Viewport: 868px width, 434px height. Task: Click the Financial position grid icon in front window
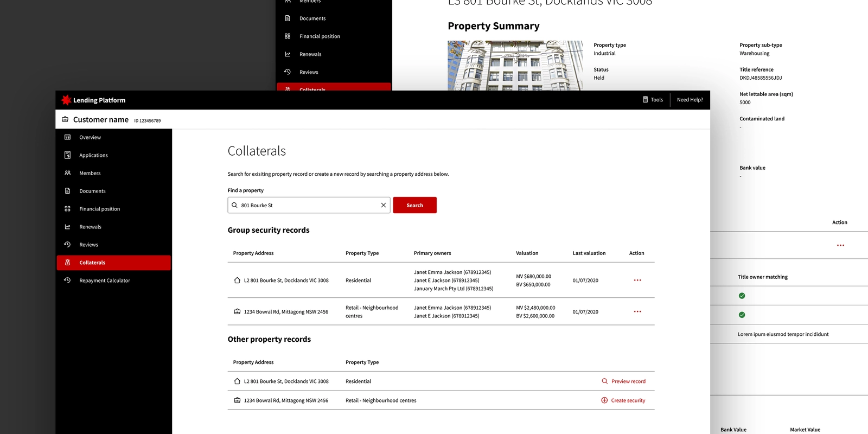click(x=67, y=209)
